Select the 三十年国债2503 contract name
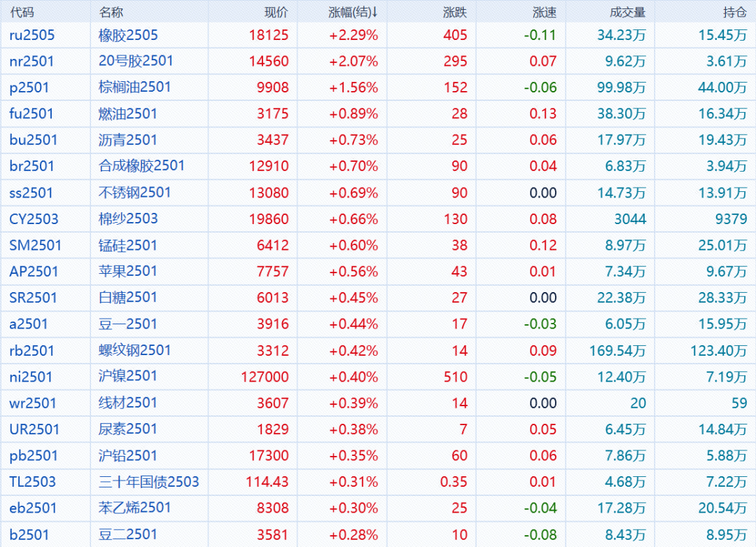Screen dimensions: 756x547 coord(148,482)
